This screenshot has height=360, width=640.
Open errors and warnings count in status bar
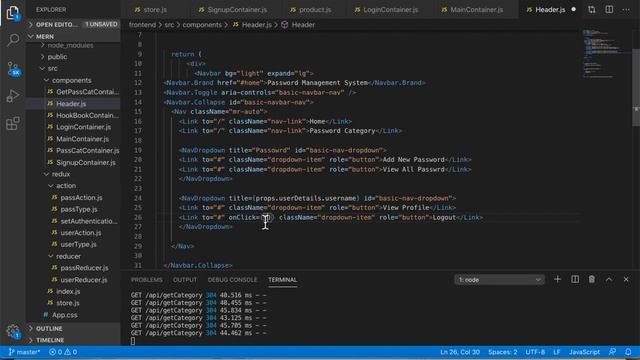click(x=63, y=352)
